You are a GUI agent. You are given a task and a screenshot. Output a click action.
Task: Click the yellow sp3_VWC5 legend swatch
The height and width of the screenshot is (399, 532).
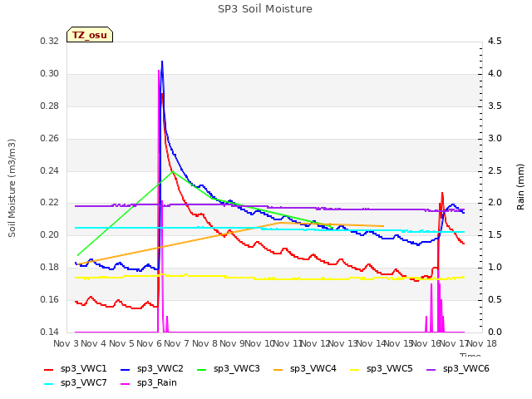(x=355, y=370)
